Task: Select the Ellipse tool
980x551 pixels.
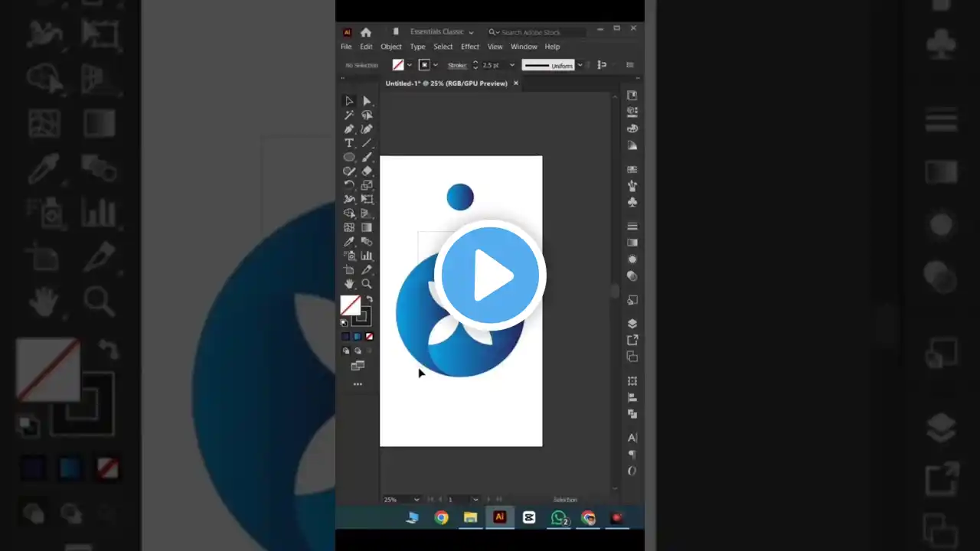Action: tap(349, 157)
